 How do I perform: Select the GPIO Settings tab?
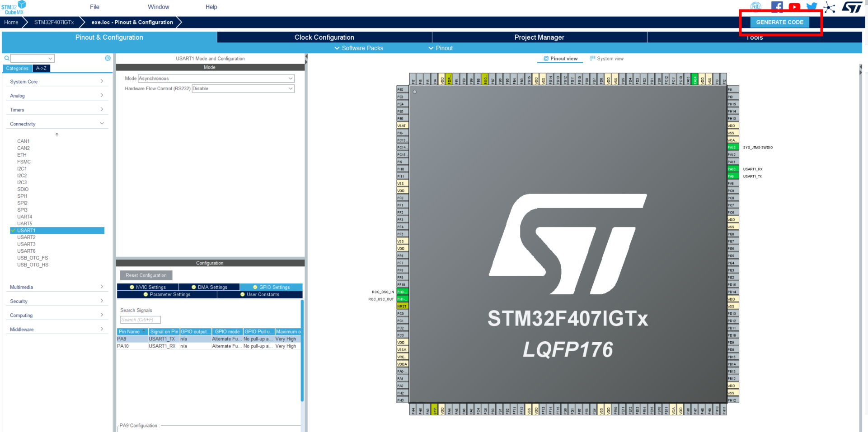pos(271,287)
